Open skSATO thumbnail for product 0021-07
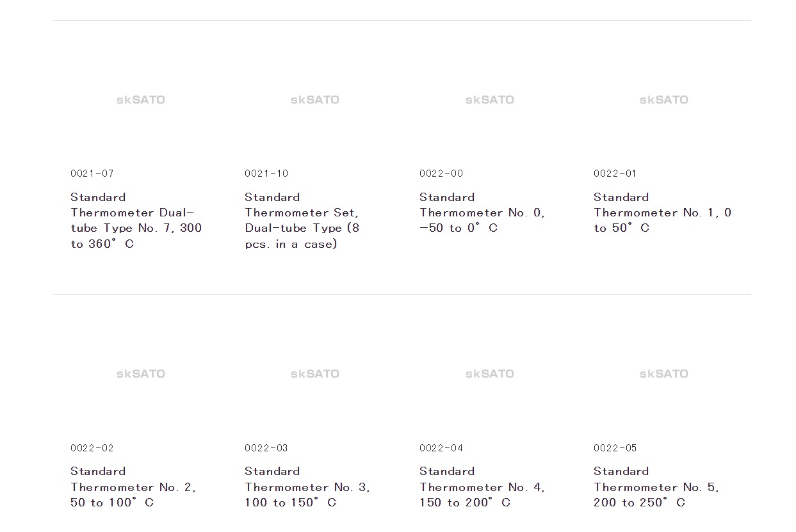The height and width of the screenshot is (532, 796). [140, 100]
